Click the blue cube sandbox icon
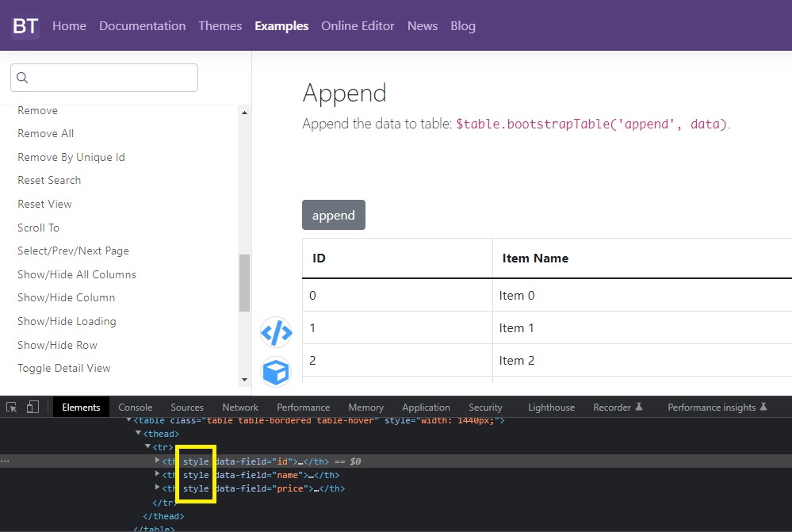This screenshot has width=792, height=532. pos(277,372)
